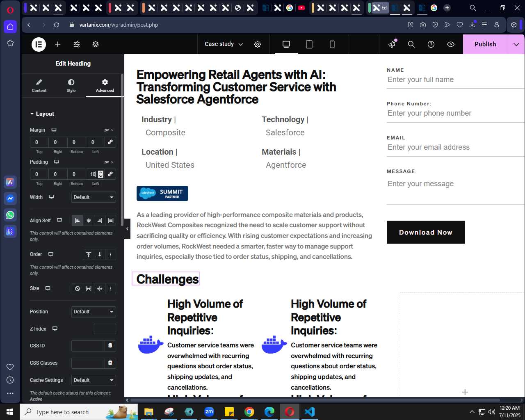Viewport: 525px width, 420px height.
Task: Set Order to start
Action: click(x=89, y=255)
